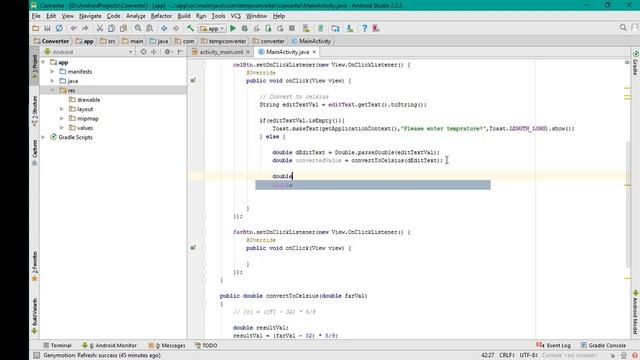The image size is (640, 360).
Task: Open the AVD Manager icon
Action: coord(306,28)
